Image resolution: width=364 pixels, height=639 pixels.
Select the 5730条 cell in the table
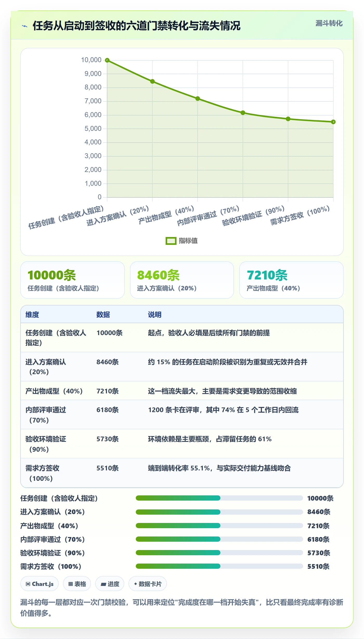(x=108, y=439)
